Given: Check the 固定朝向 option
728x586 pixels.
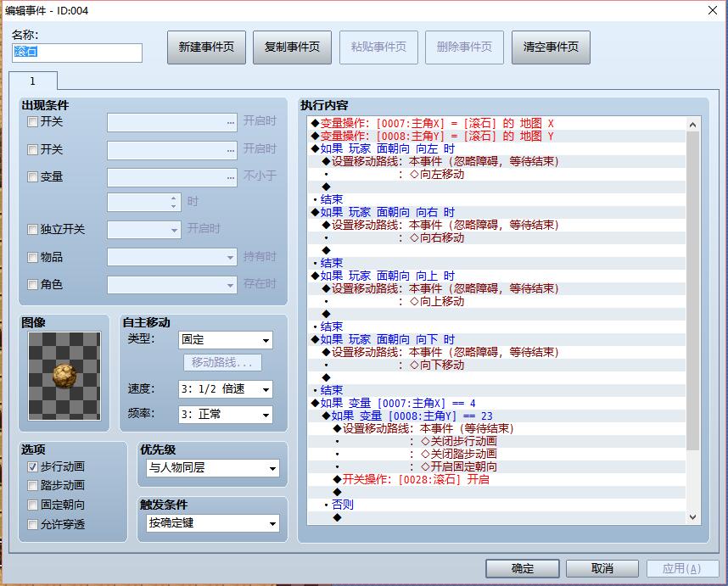Looking at the screenshot, I should tap(32, 505).
